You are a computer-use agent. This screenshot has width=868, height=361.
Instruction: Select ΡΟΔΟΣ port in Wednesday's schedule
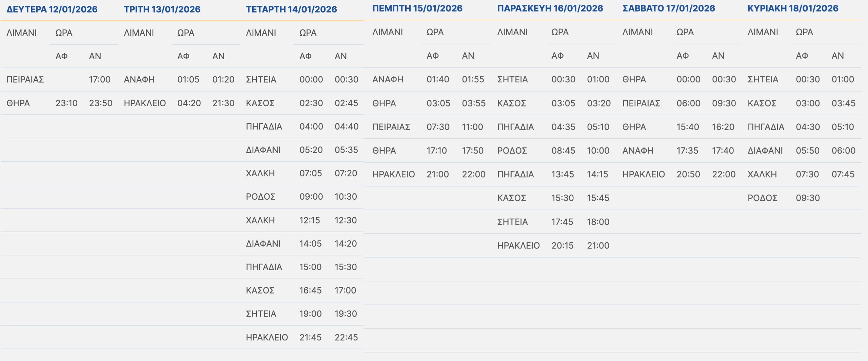click(260, 197)
